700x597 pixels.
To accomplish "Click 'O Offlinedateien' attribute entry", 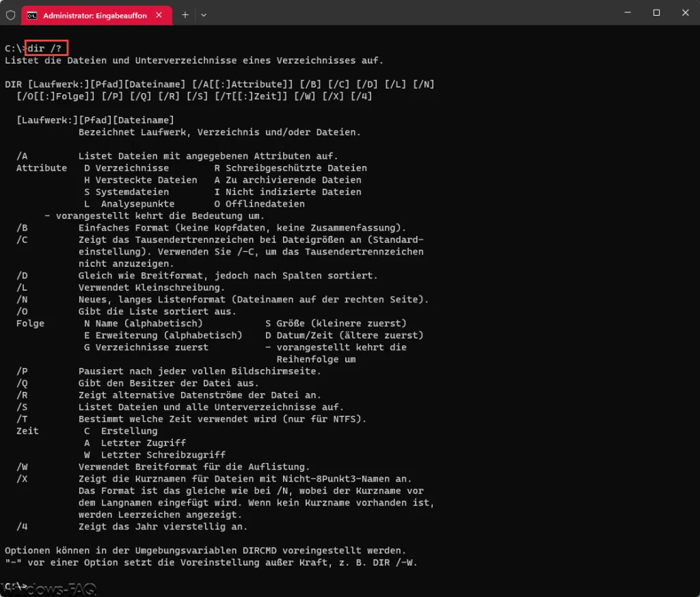I will coord(259,204).
